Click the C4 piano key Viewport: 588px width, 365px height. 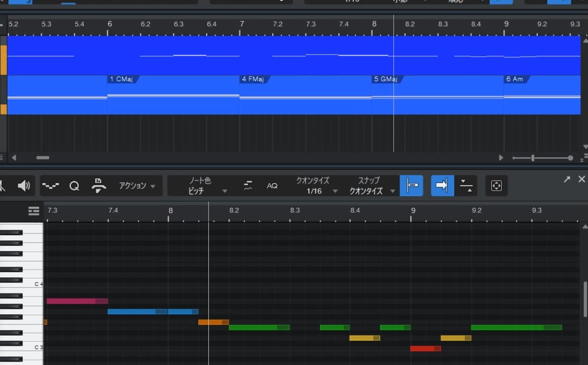[33, 283]
